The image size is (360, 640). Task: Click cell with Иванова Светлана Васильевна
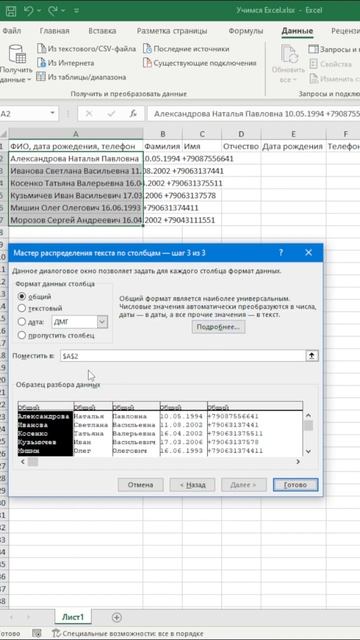pyautogui.click(x=76, y=171)
